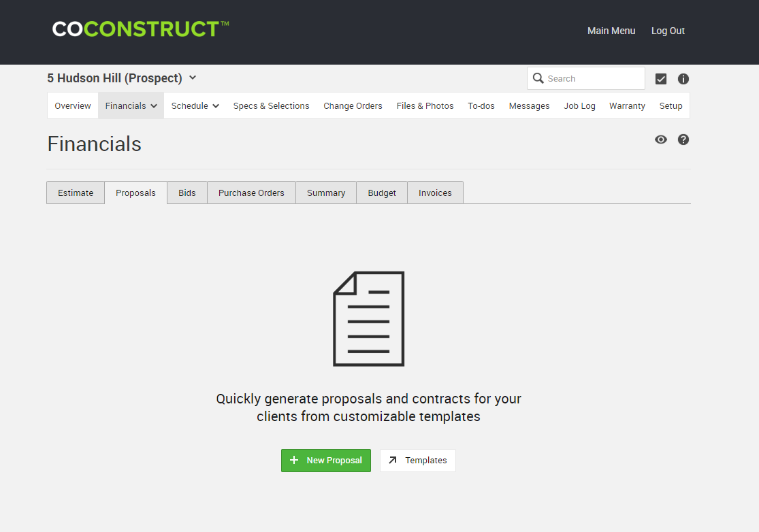Click the green New Proposal button
Screen dimensions: 759x532
[x=326, y=461]
